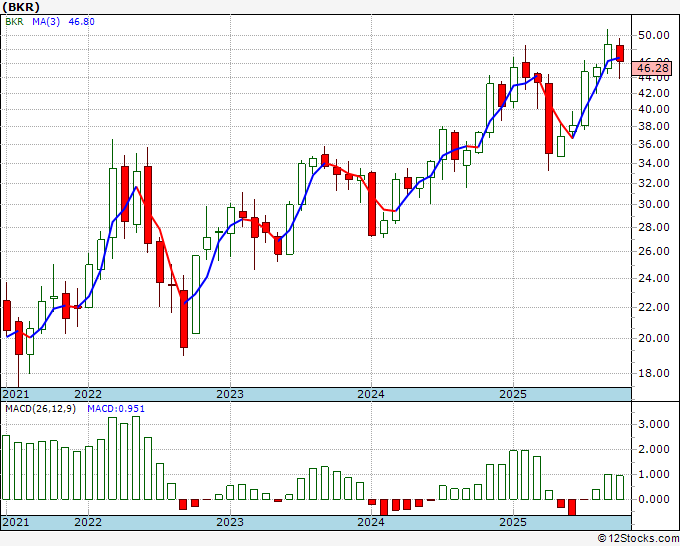Click 2022 on the MACD timeline
The height and width of the screenshot is (546, 680).
point(88,522)
